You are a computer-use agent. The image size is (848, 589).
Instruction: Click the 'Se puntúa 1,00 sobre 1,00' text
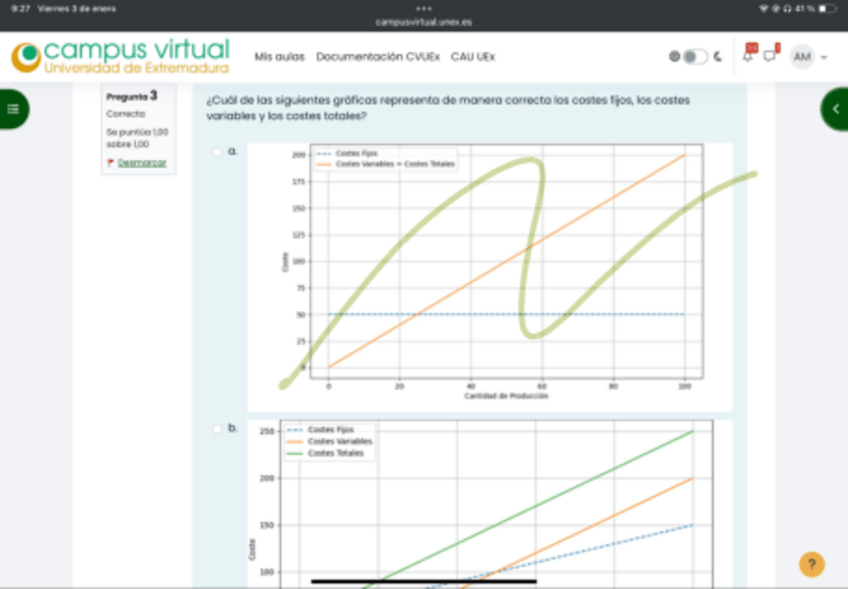click(x=137, y=138)
